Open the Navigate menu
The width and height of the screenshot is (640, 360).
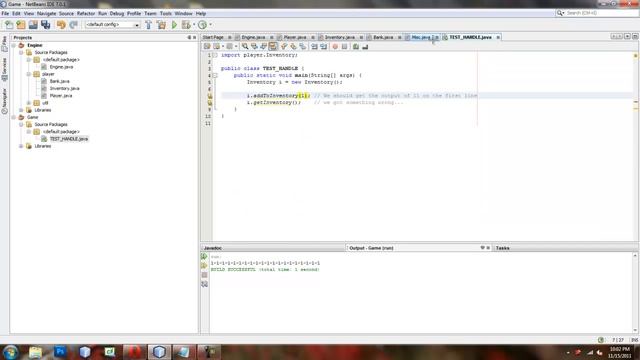(47, 13)
